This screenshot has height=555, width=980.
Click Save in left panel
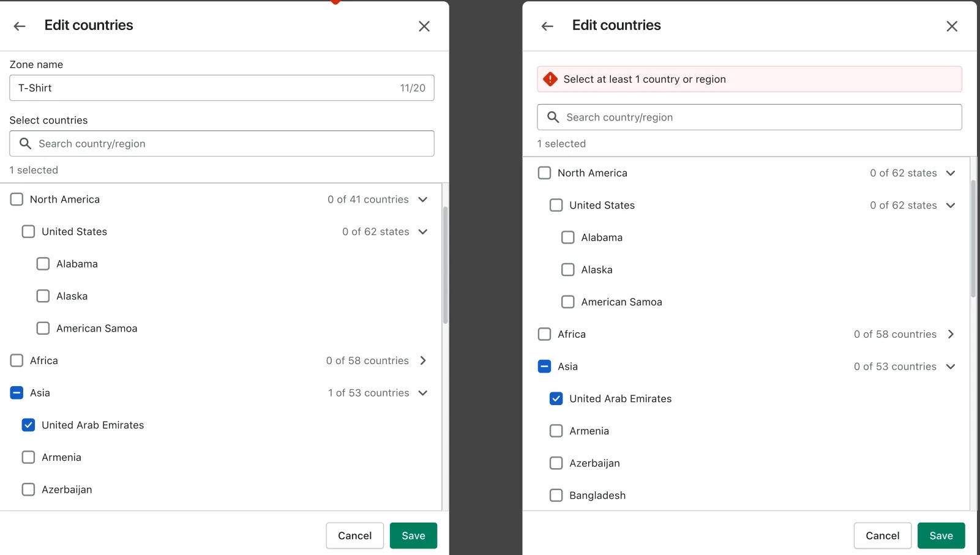click(x=414, y=535)
